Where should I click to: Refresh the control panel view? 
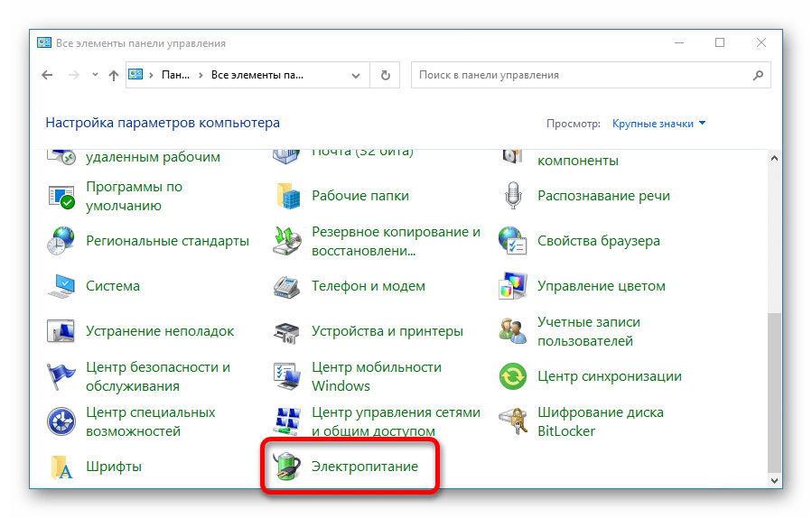(x=386, y=76)
